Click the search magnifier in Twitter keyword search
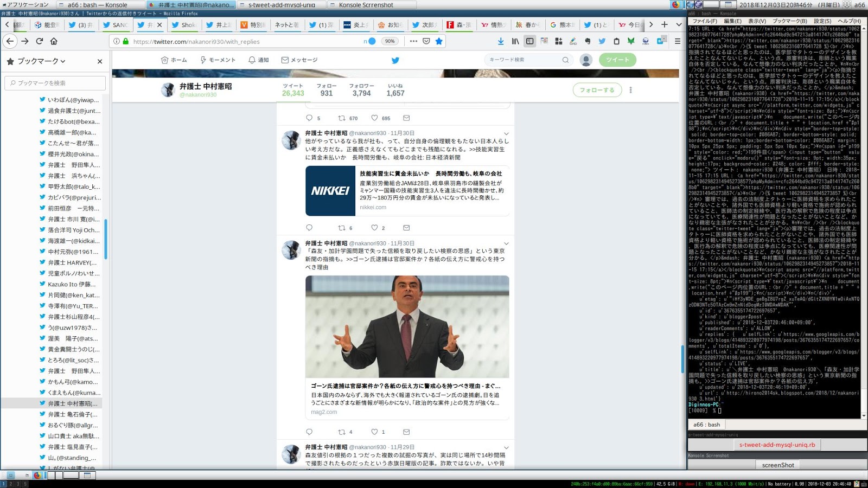The height and width of the screenshot is (488, 868). [565, 60]
